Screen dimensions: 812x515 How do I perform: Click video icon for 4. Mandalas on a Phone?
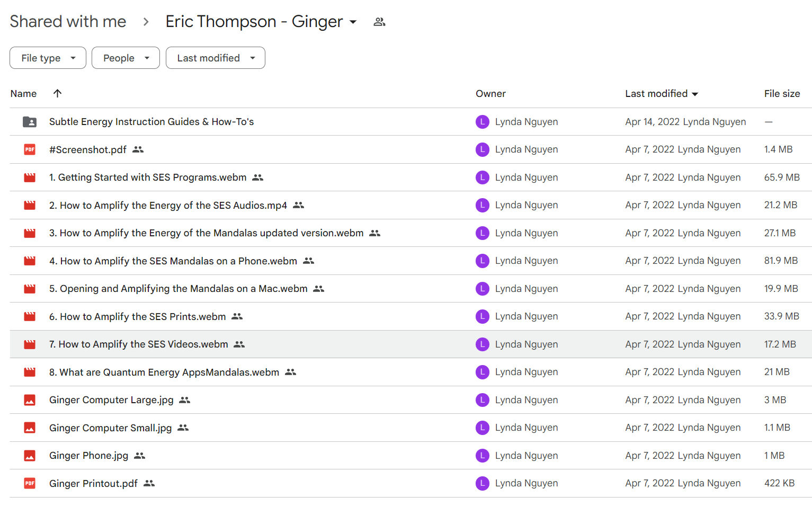click(x=30, y=261)
